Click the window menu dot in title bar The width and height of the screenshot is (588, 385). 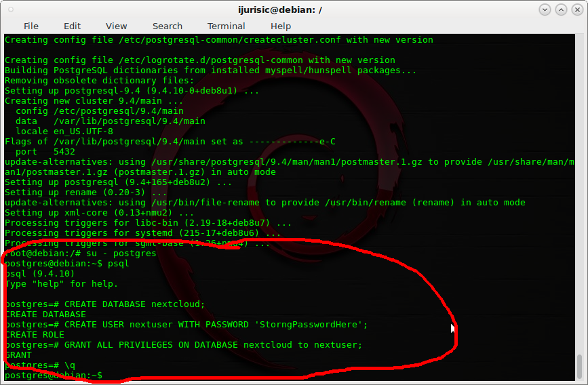[x=11, y=9]
